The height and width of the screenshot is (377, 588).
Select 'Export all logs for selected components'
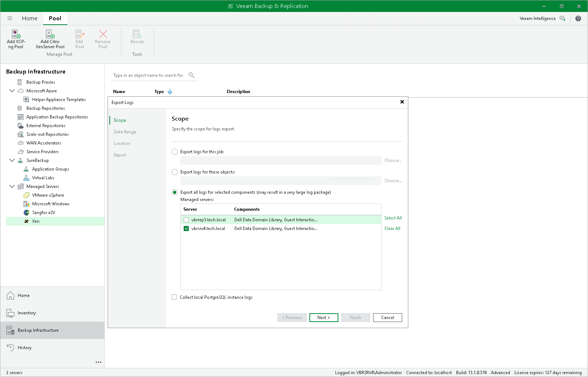tap(175, 192)
